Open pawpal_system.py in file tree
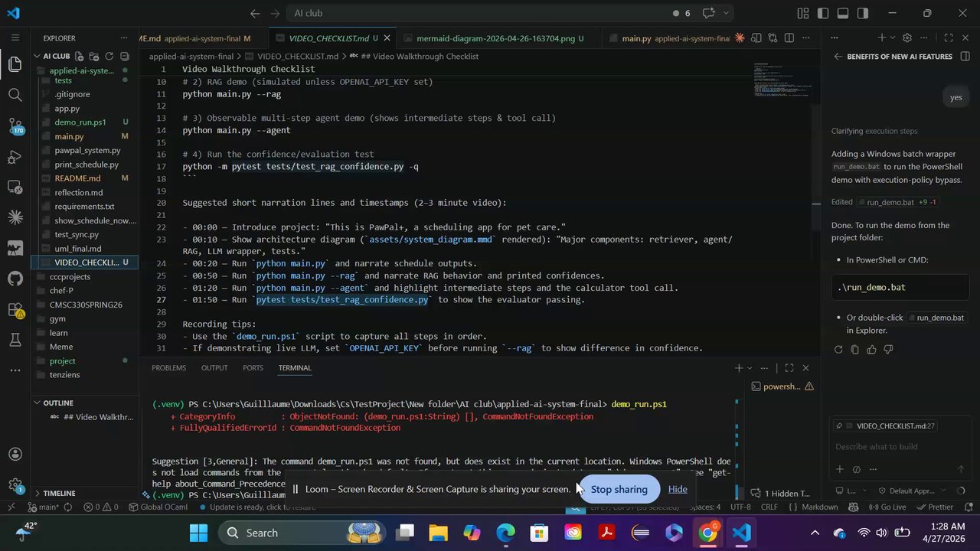Viewport: 980px width, 551px height. coord(87,150)
